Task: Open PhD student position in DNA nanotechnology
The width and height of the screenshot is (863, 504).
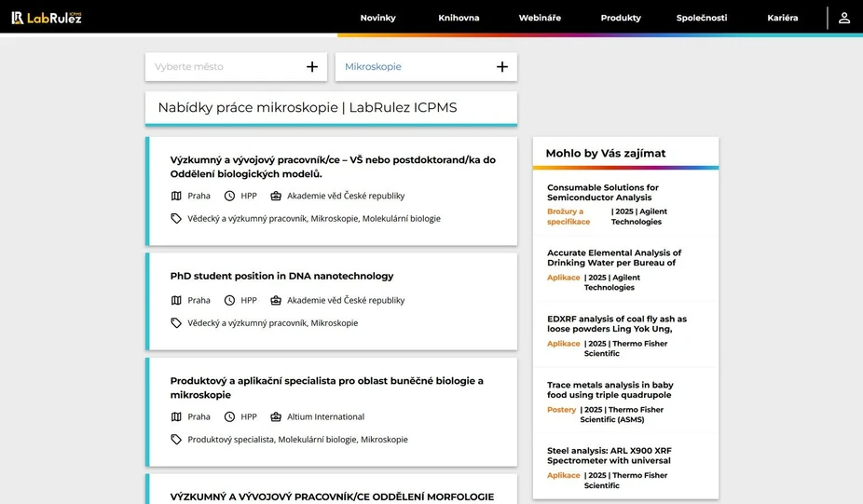Action: 281,276
